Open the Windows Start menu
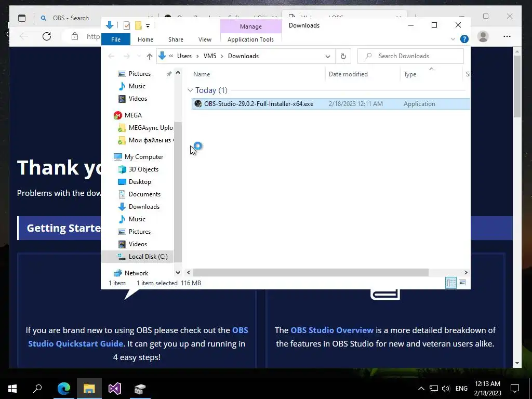Screen dimensions: 532x399 click(12, 389)
